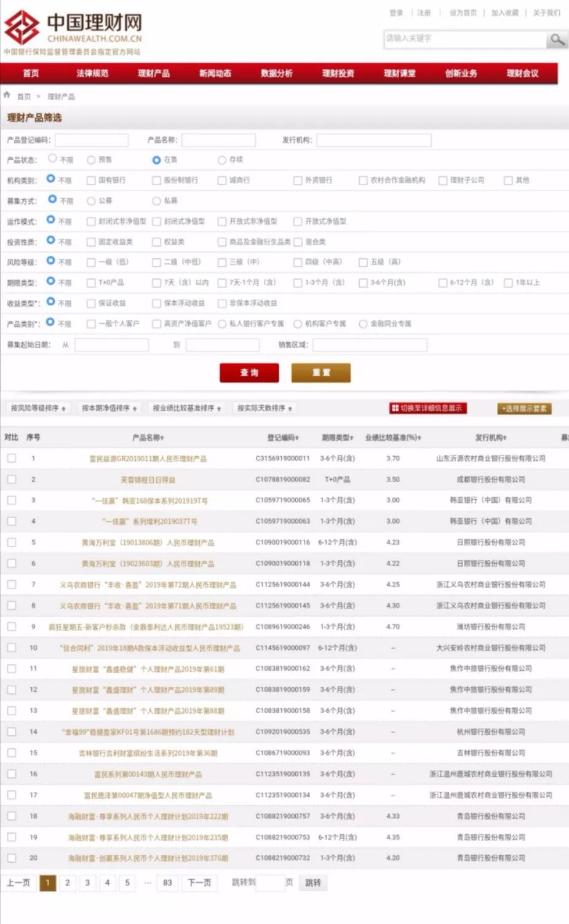Check the compare checkbox for row 1
This screenshot has width=569, height=924.
click(x=10, y=458)
